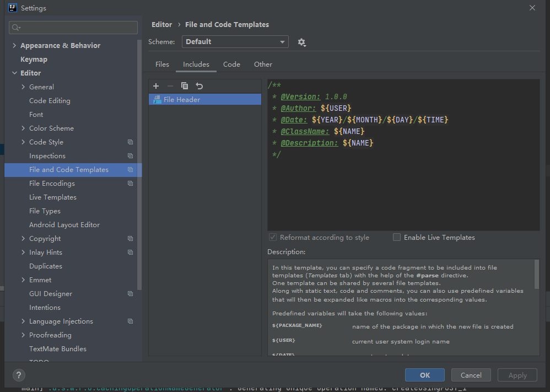
Task: Click project-level icon beside File Encodings
Action: (130, 184)
